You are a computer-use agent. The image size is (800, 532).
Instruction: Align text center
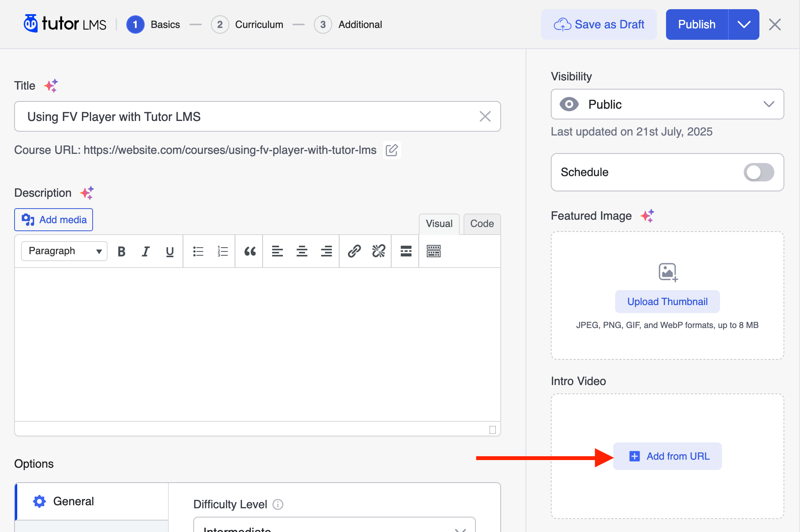point(302,251)
